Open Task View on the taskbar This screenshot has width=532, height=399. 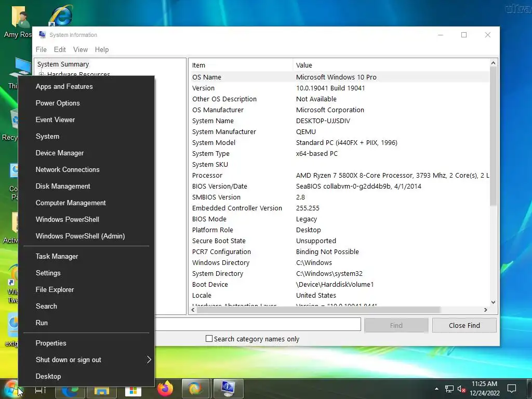(41, 390)
